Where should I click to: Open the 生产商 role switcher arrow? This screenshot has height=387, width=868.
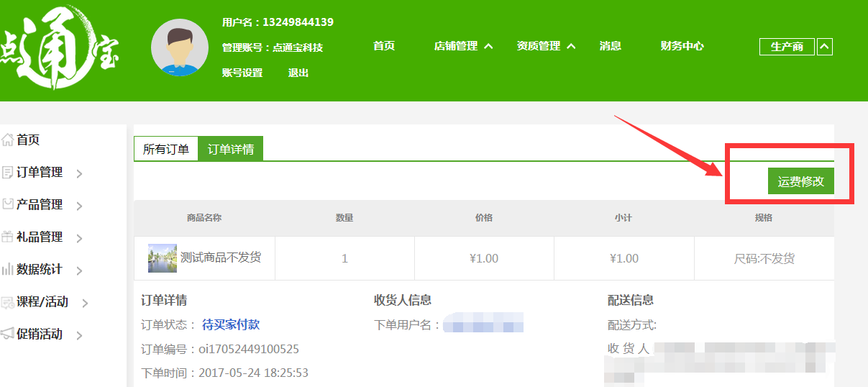tap(825, 47)
